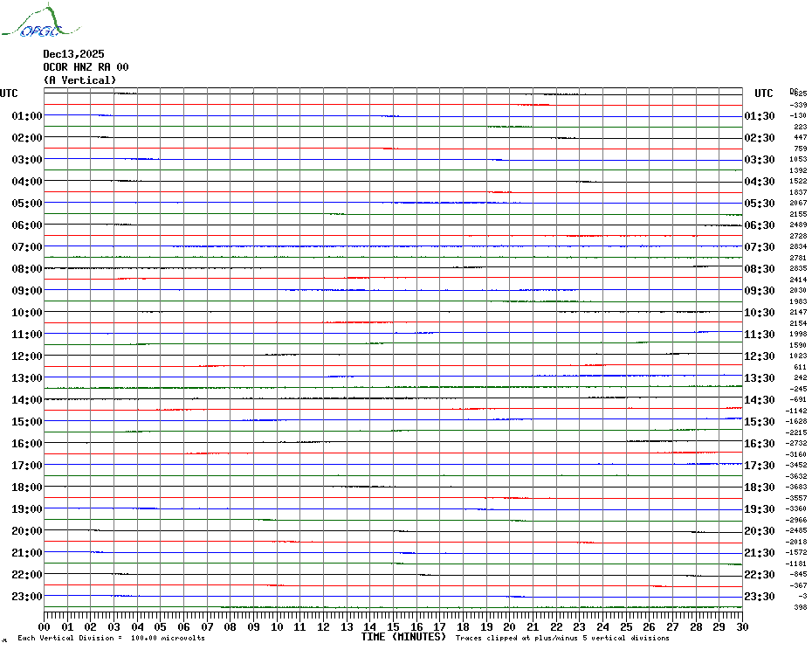Select the 13:00 hour label
Viewport: 812px width, 650px height.
pyautogui.click(x=27, y=378)
